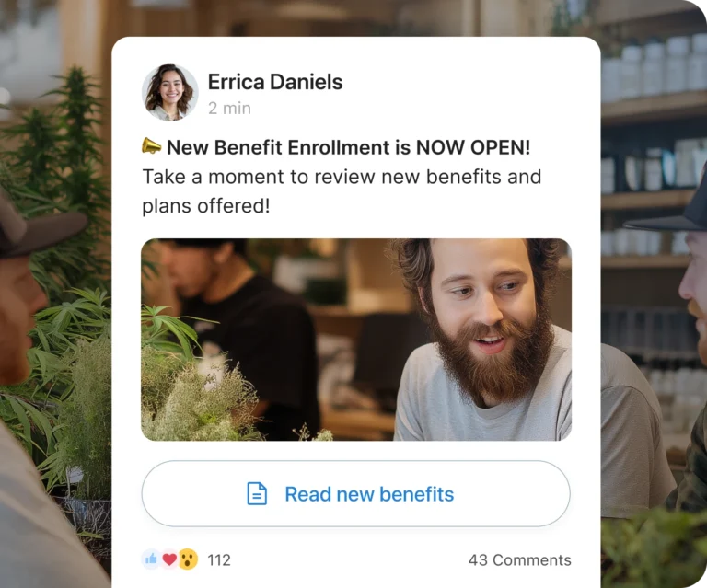This screenshot has height=588, width=707.
Task: Select the wow face reaction emoji
Action: tap(188, 559)
